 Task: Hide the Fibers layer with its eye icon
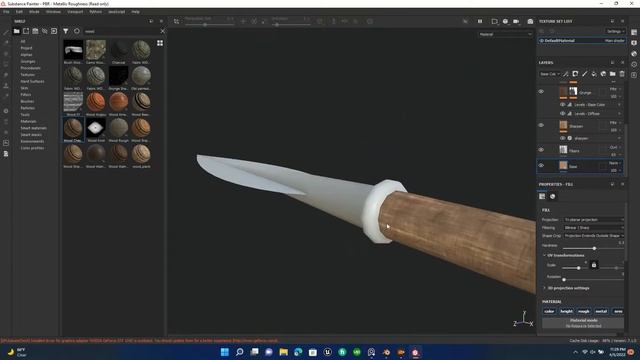(x=541, y=150)
